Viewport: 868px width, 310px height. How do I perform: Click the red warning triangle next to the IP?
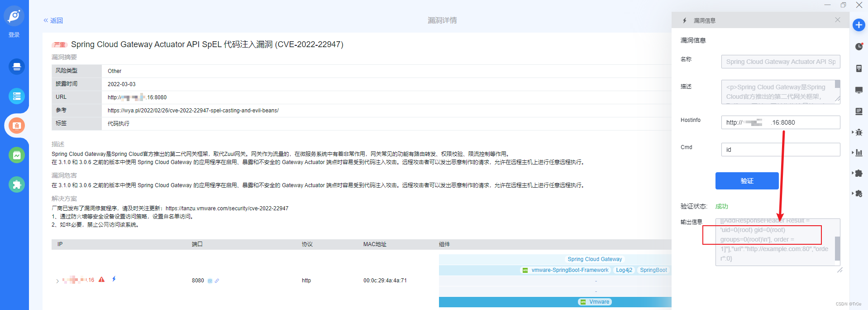point(102,280)
